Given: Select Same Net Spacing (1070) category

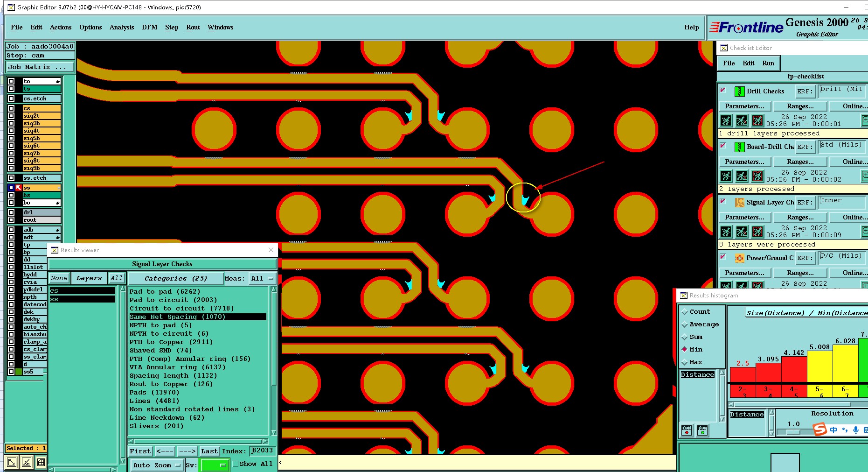Looking at the screenshot, I should (198, 317).
